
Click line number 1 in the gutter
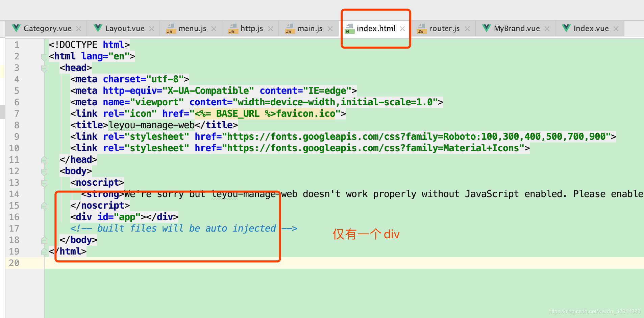[17, 45]
